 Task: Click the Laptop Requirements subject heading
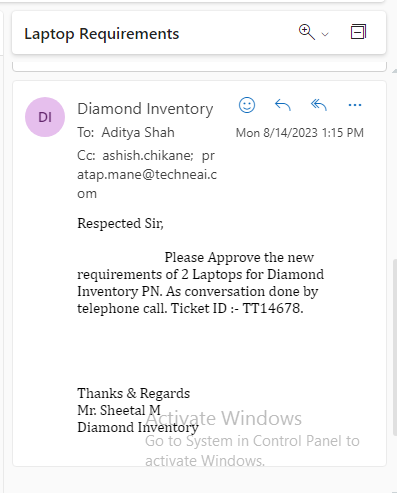102,34
